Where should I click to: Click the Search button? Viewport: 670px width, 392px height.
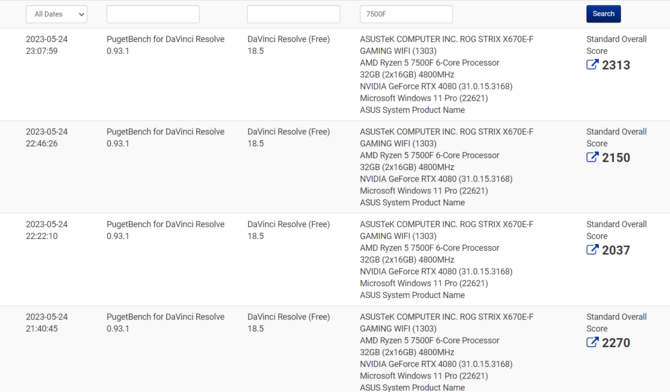point(603,14)
